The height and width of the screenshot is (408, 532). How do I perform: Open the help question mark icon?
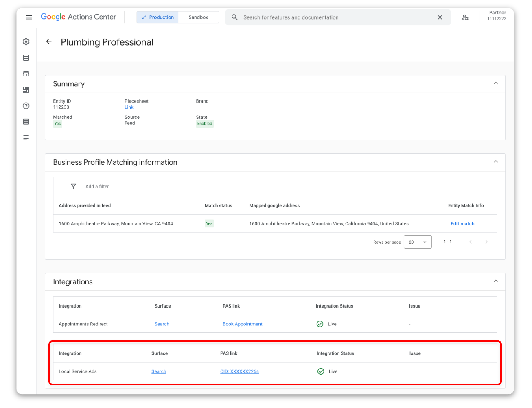26,106
